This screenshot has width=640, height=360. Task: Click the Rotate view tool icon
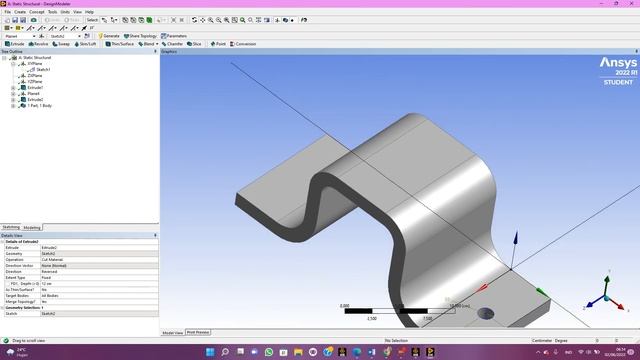pyautogui.click(x=194, y=20)
